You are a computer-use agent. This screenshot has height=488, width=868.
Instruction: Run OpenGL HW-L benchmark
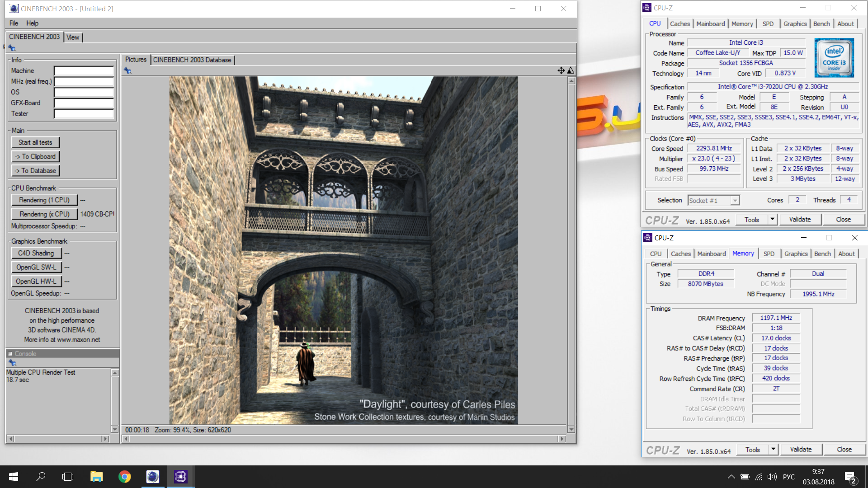coord(36,281)
